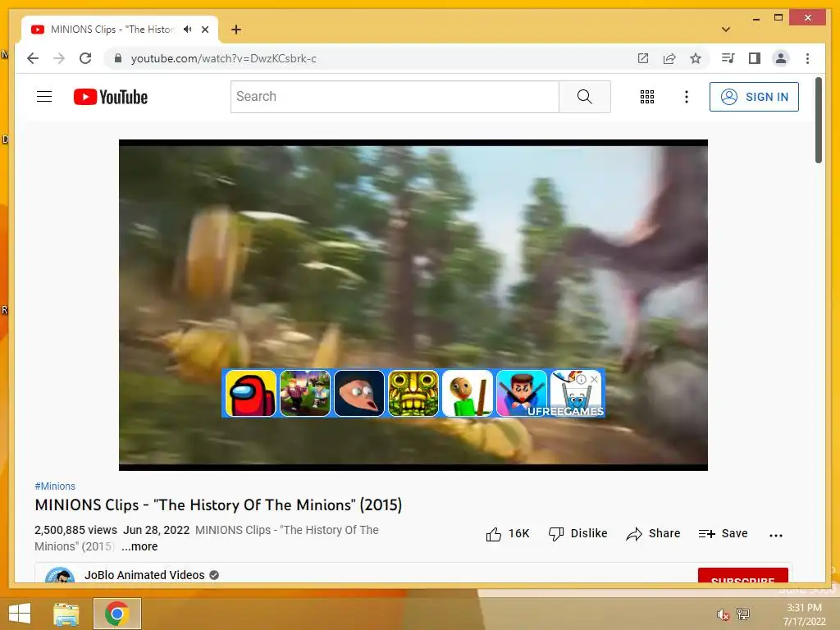Click the Temple Run game ad thumbnail

point(413,393)
